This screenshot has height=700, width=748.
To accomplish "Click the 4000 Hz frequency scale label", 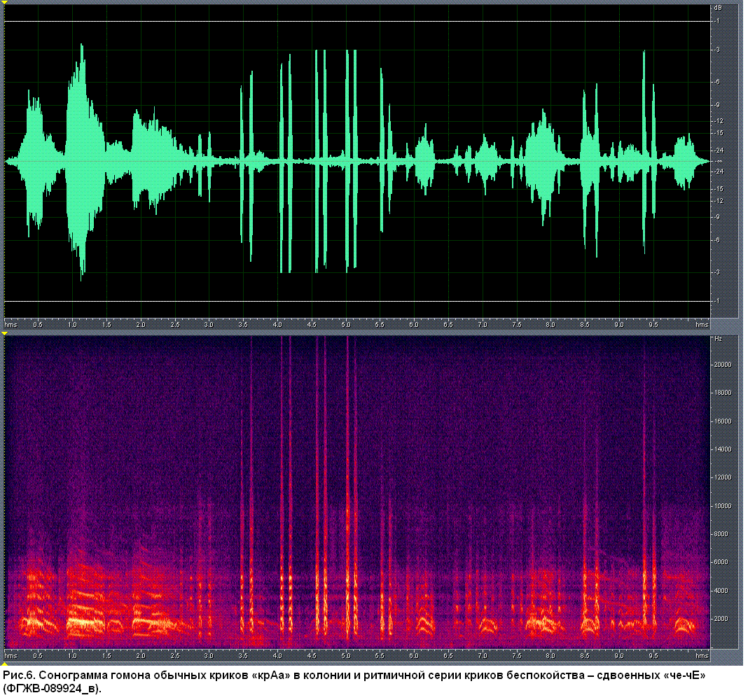I will 722,590.
